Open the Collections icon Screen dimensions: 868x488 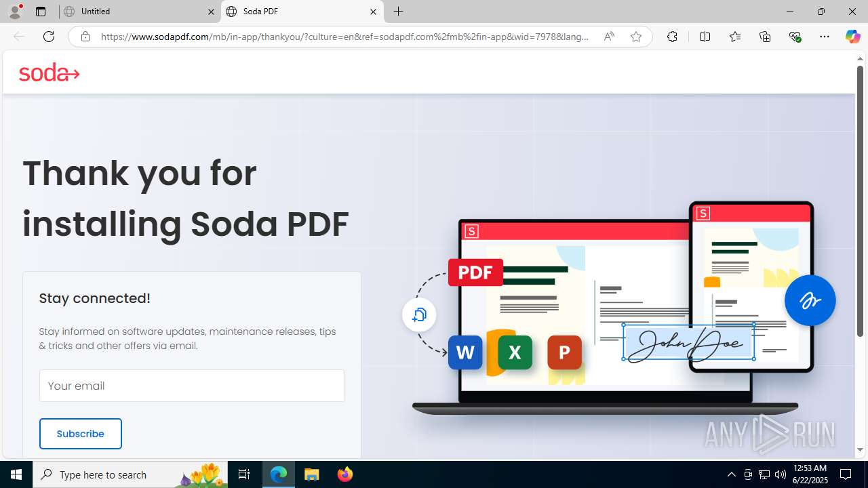(765, 37)
